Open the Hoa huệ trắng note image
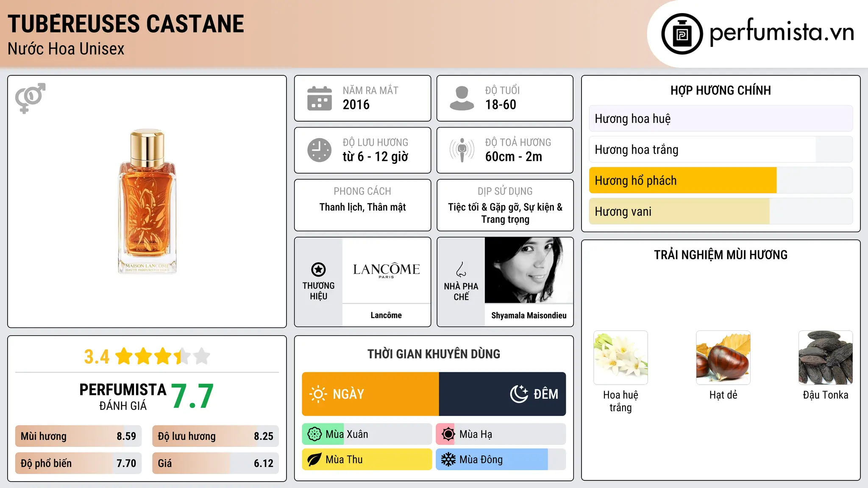The height and width of the screenshot is (488, 868). [621, 358]
